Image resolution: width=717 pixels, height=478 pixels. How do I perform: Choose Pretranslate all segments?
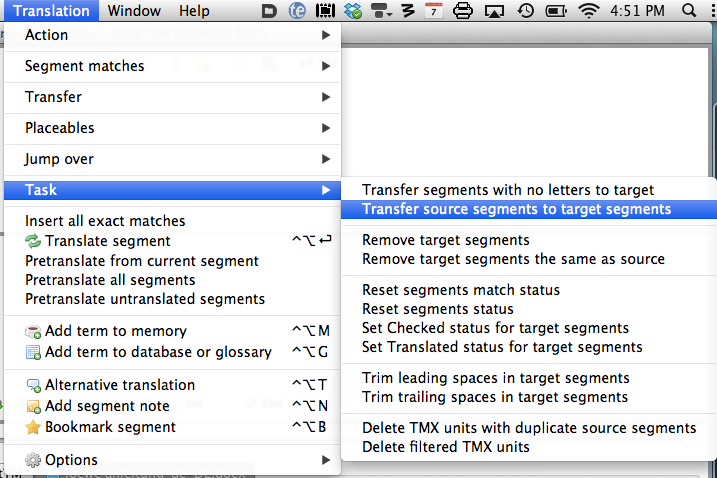pos(110,280)
